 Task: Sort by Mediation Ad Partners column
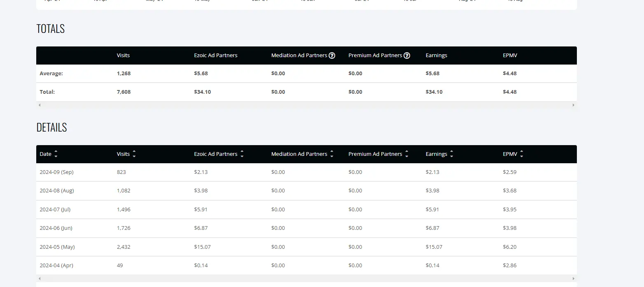tap(332, 154)
